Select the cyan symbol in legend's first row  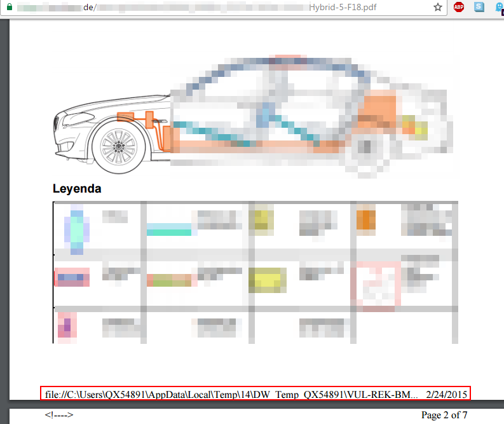[x=77, y=229]
